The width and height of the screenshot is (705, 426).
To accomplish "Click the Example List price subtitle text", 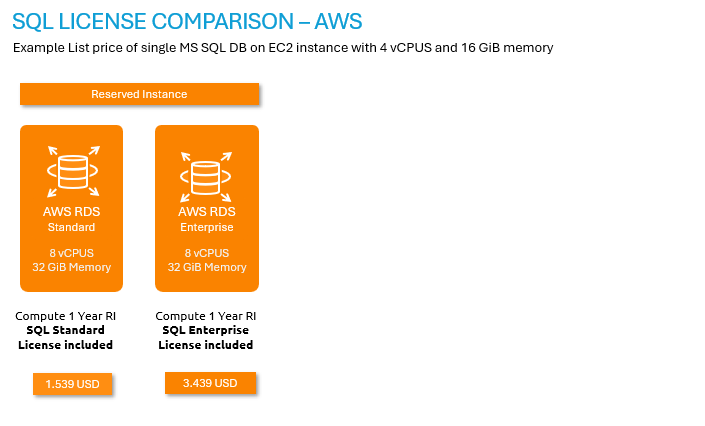I will coord(283,48).
